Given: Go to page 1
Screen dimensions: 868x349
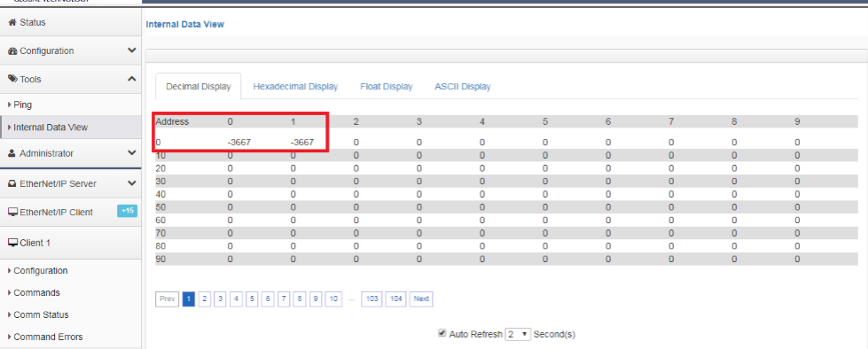Looking at the screenshot, I should [x=189, y=299].
